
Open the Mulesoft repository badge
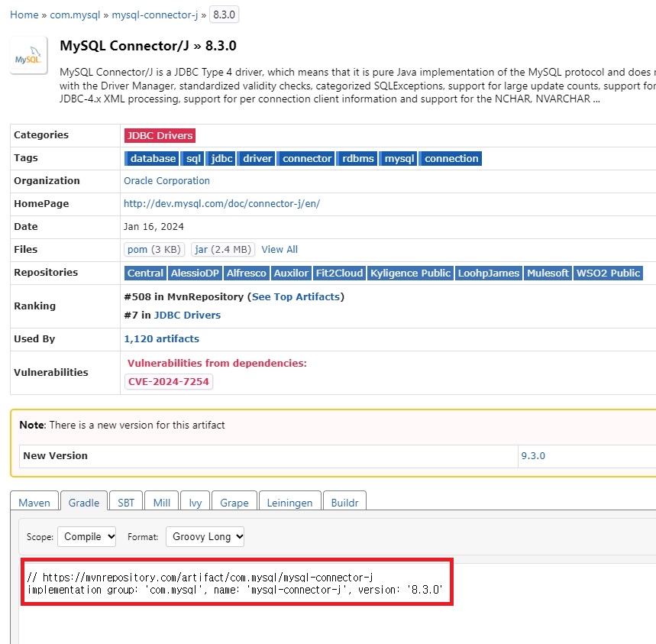coord(548,273)
